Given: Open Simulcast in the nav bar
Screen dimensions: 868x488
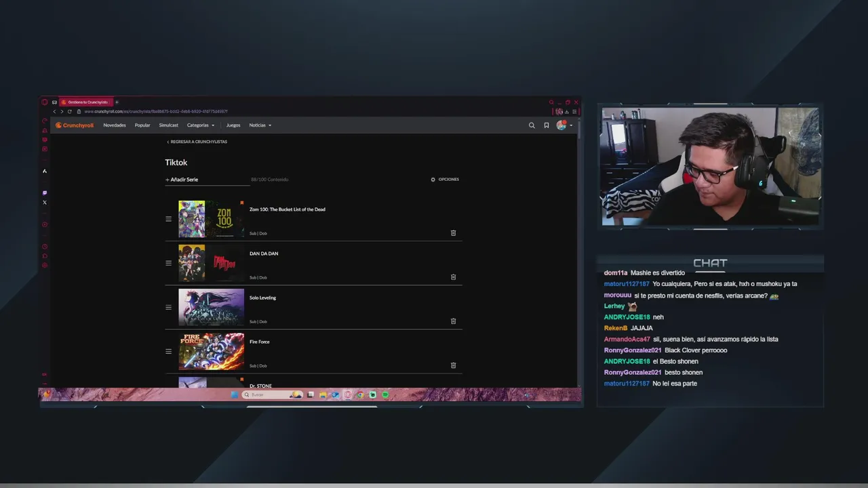Looking at the screenshot, I should (x=169, y=125).
